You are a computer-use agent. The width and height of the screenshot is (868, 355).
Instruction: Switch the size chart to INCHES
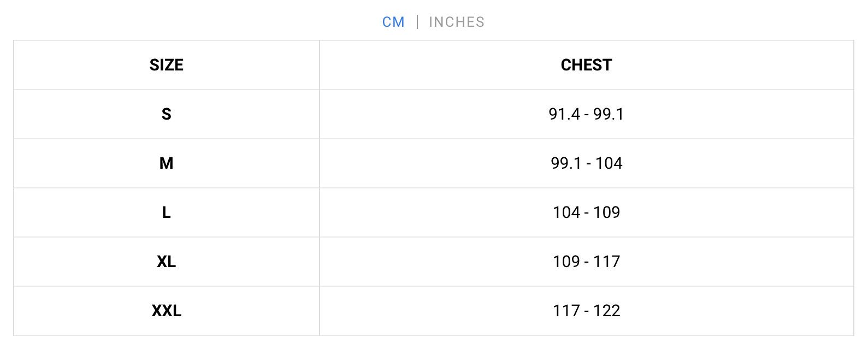click(457, 22)
